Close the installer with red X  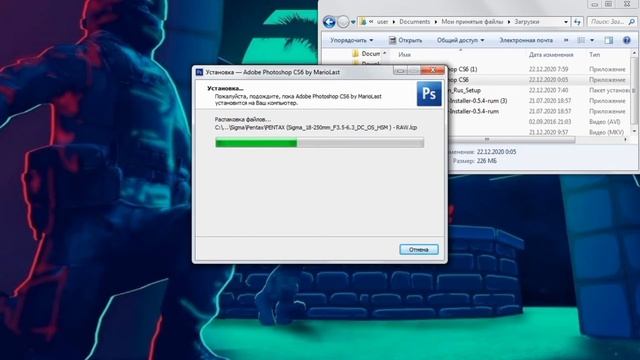coord(432,71)
